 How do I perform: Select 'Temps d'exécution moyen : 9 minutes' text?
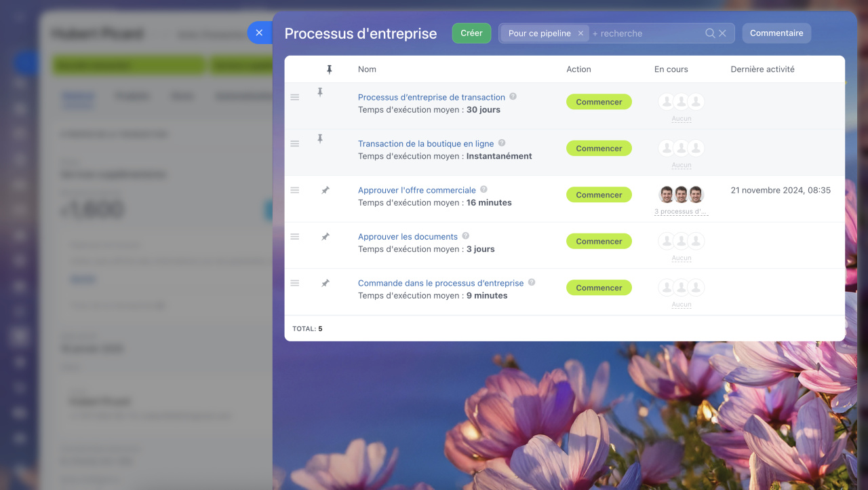pos(433,296)
